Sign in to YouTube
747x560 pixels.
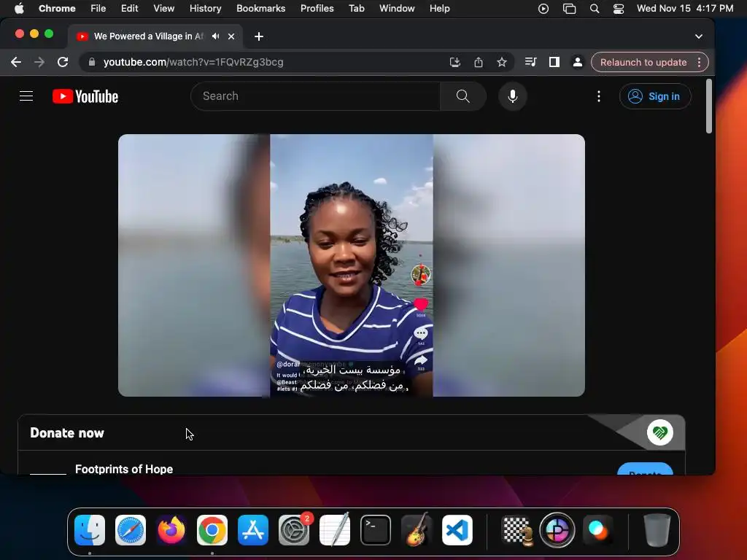click(x=655, y=96)
